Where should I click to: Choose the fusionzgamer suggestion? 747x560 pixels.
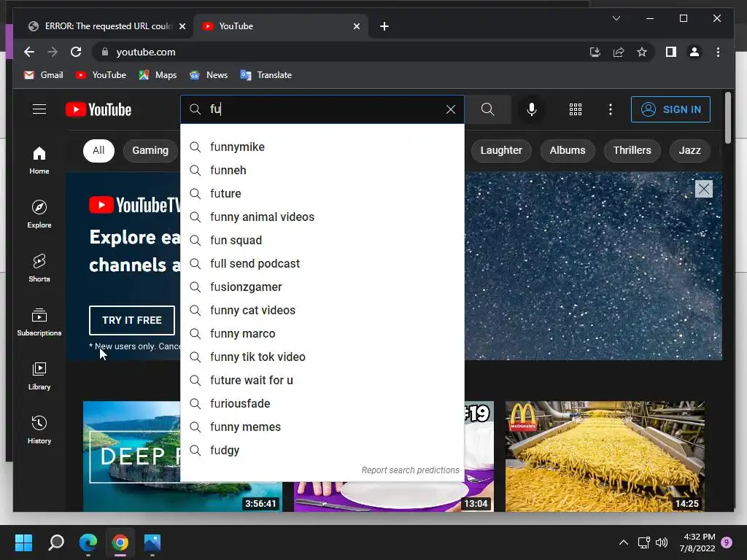322,287
